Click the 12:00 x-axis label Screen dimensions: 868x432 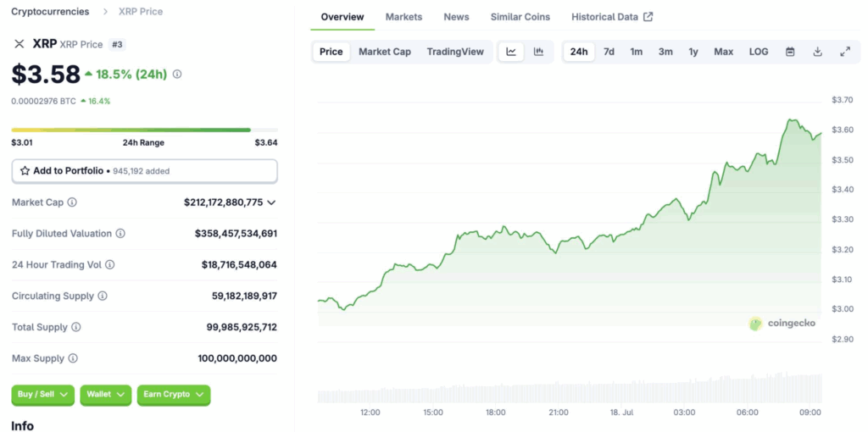[370, 413]
